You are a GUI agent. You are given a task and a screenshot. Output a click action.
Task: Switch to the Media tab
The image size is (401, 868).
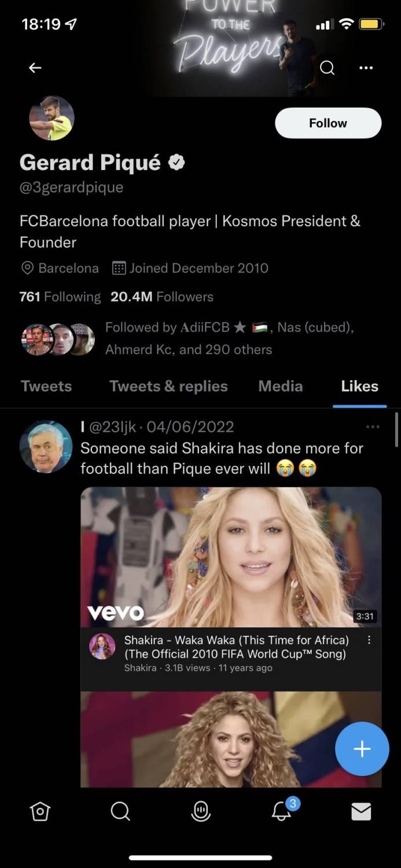click(281, 386)
